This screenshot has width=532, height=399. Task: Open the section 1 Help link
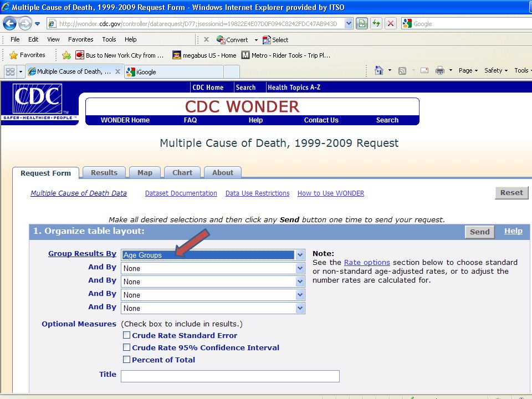tap(513, 231)
